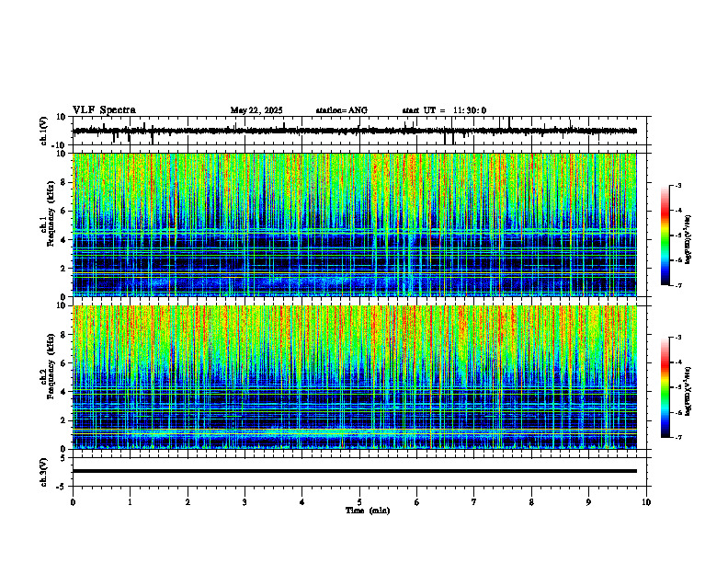Click the ch.1 "Frequency (kHz)" axis label
The height and width of the screenshot is (563, 728).
coord(51,213)
